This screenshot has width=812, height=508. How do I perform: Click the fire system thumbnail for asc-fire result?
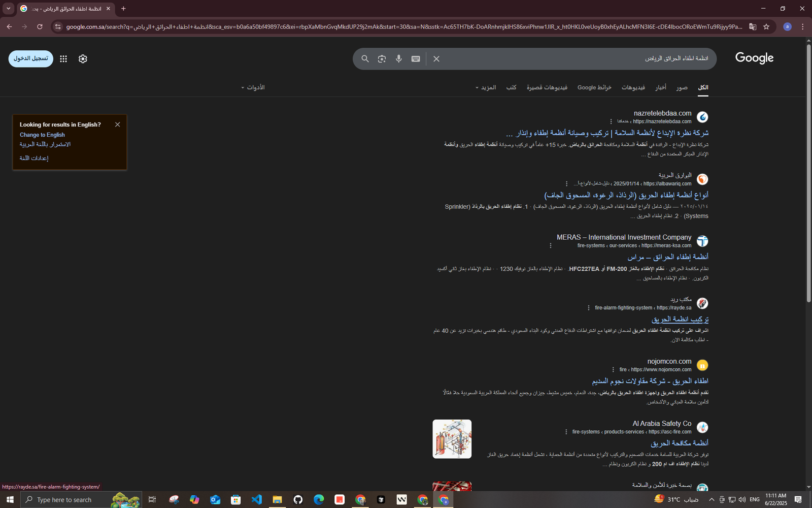[x=452, y=439]
